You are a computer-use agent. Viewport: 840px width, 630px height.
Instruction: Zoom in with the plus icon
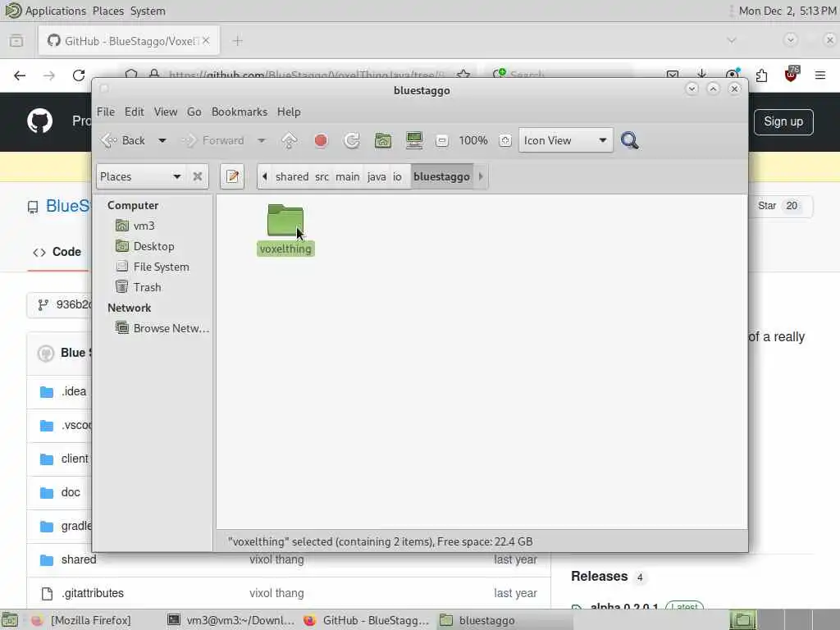tap(504, 141)
